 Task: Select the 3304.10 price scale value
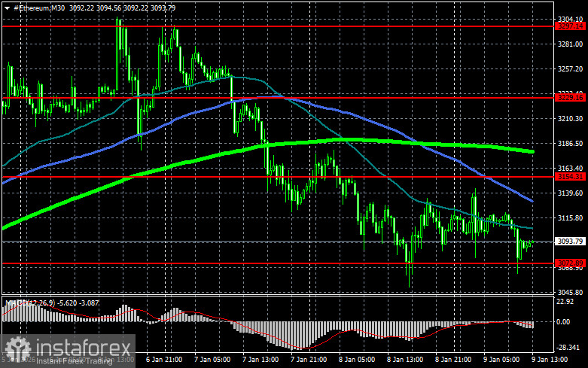coord(570,19)
